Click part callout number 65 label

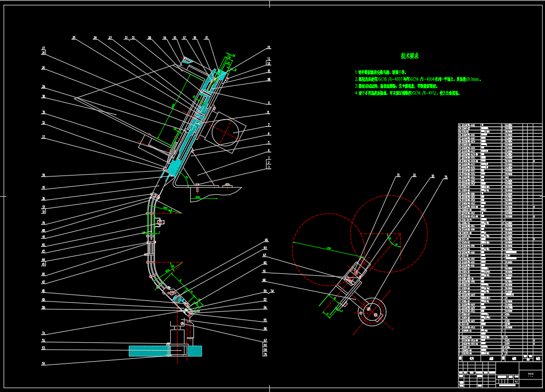click(265, 240)
